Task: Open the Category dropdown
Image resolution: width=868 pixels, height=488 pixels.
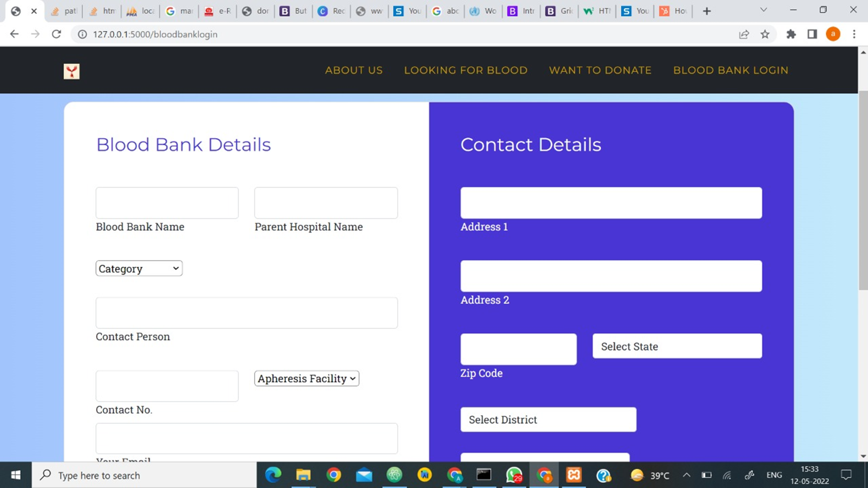Action: coord(138,268)
